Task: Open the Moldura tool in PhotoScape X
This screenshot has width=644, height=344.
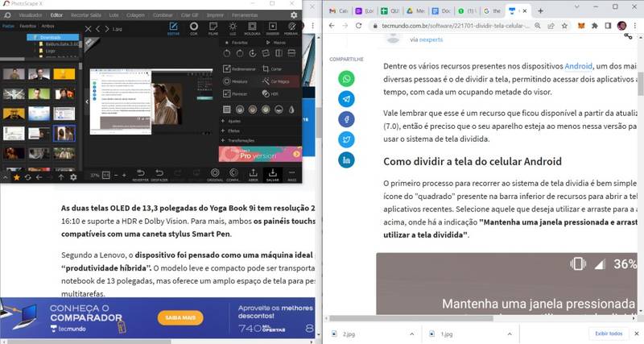Action: point(252,29)
